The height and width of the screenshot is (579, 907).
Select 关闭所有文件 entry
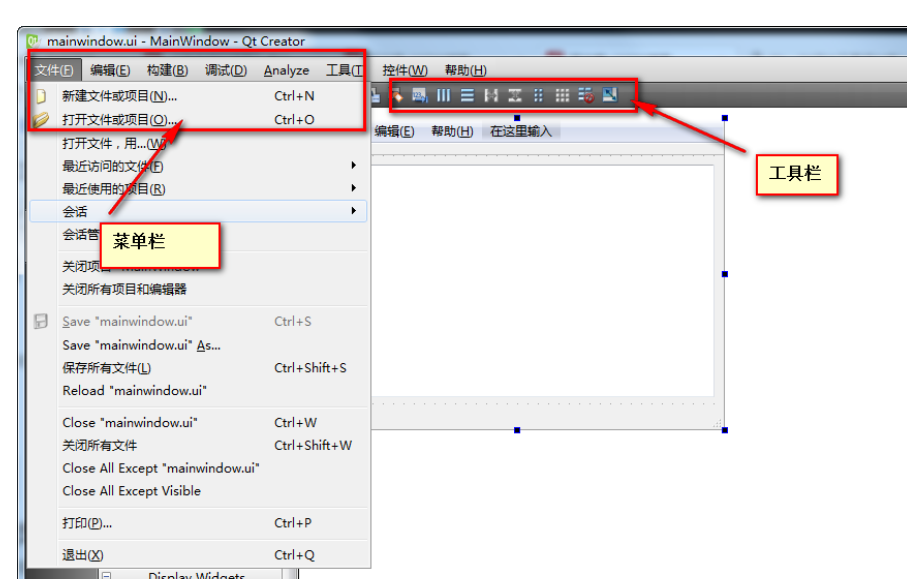(198, 445)
